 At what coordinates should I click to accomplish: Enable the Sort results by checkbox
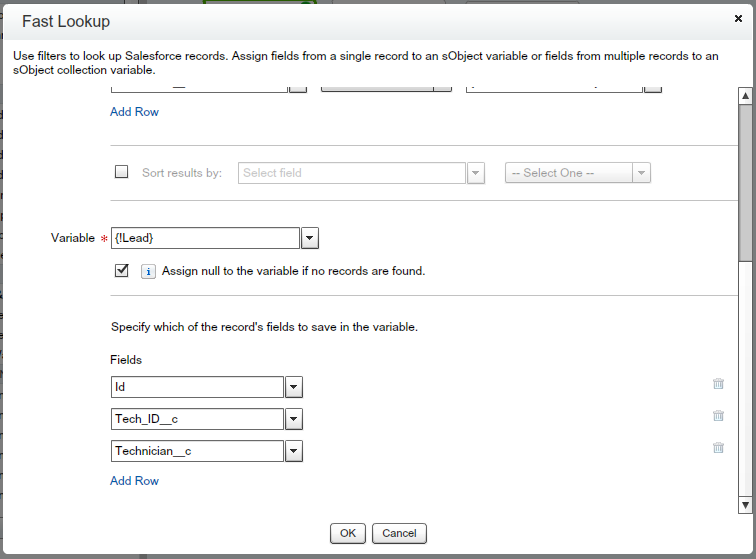pos(122,172)
